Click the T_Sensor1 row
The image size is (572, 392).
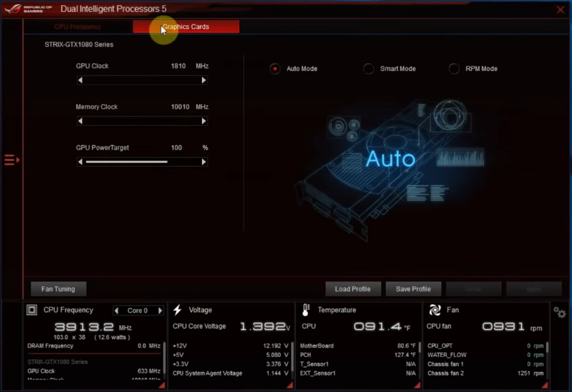[x=358, y=364]
